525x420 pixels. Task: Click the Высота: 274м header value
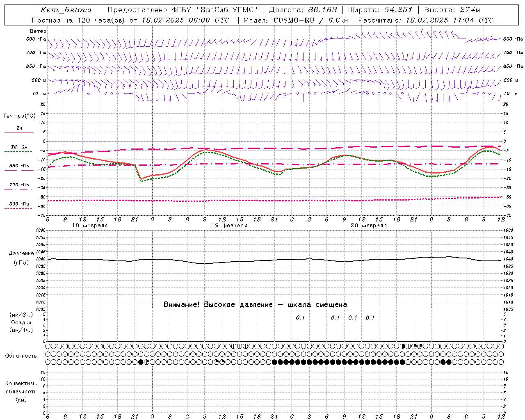pos(452,10)
